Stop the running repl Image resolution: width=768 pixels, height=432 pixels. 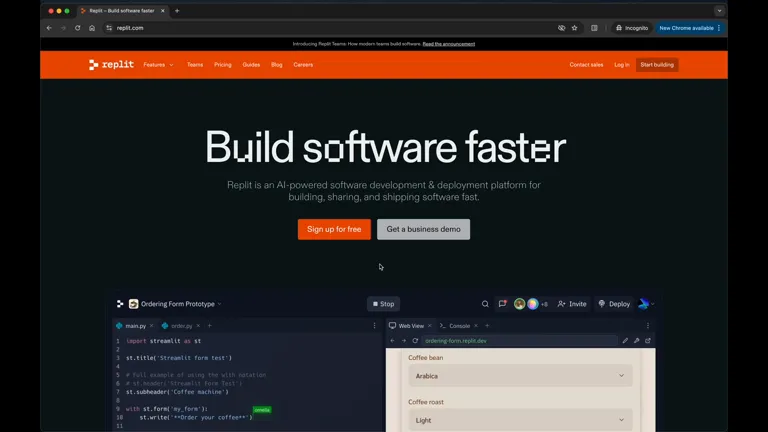[384, 304]
